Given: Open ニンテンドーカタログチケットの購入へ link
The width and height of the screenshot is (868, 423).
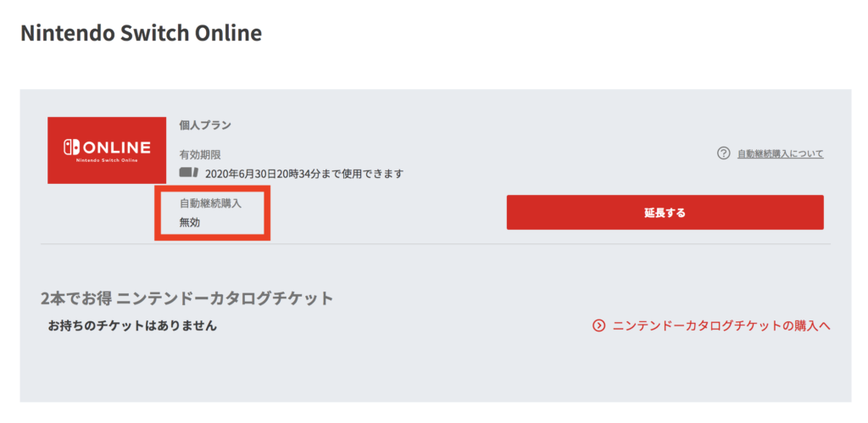Looking at the screenshot, I should click(x=721, y=326).
